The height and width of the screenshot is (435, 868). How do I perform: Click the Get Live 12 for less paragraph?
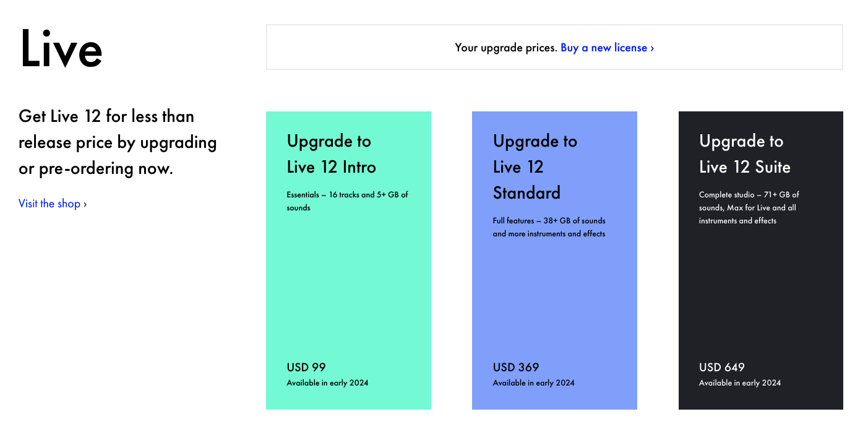click(118, 142)
